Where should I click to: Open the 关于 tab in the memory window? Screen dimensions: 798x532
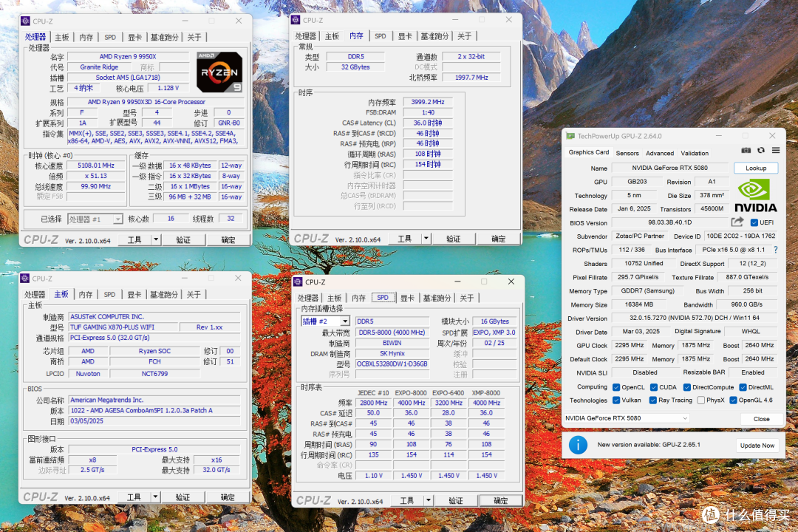click(464, 36)
